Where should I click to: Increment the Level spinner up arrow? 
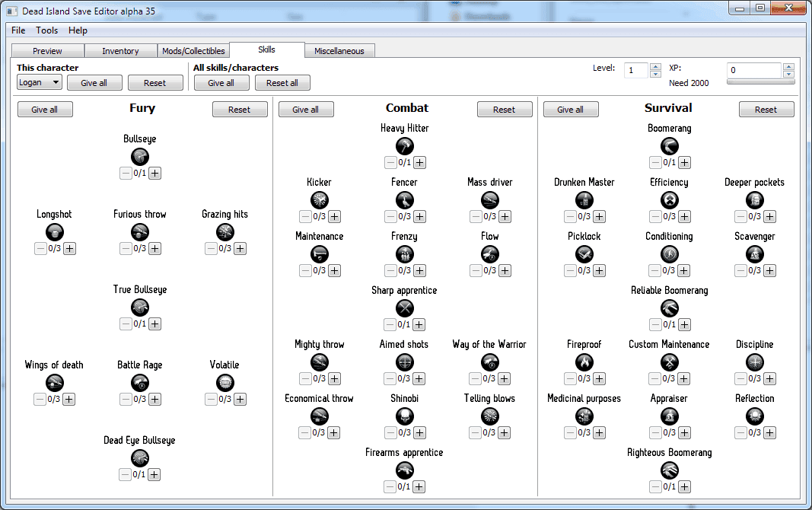pyautogui.click(x=655, y=66)
